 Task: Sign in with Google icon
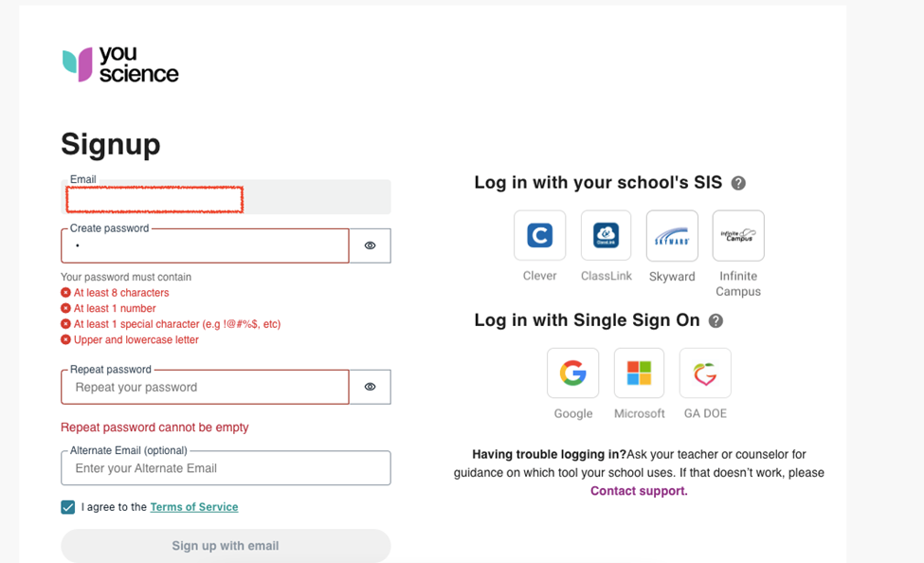coord(572,372)
